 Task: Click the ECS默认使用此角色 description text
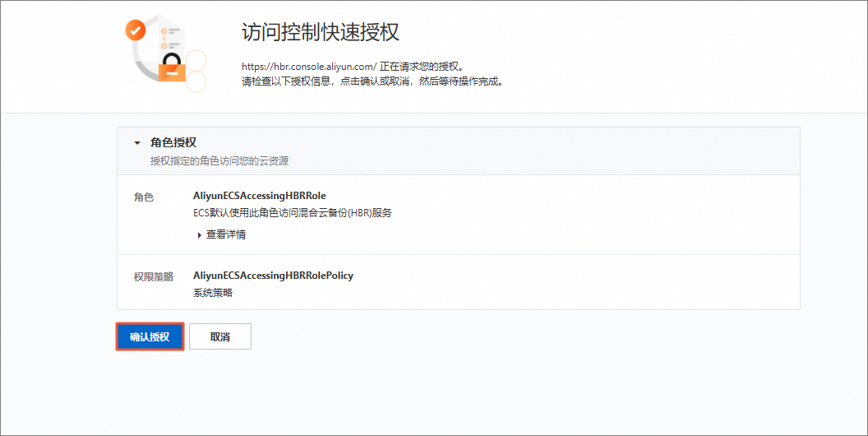(x=293, y=213)
